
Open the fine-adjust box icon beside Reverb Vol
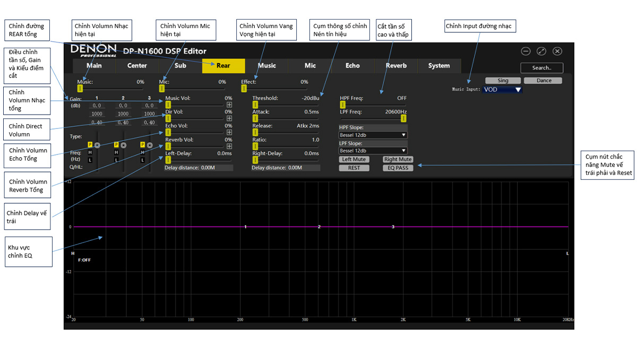(x=229, y=146)
